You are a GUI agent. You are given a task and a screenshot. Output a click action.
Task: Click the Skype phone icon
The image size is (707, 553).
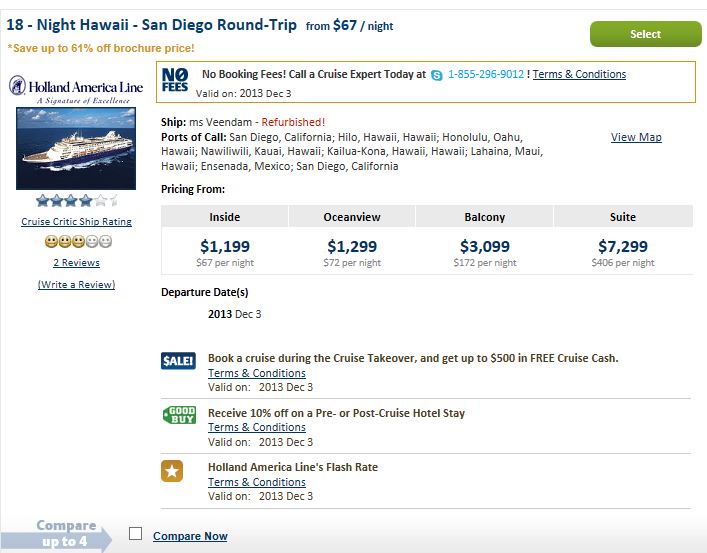coord(437,75)
